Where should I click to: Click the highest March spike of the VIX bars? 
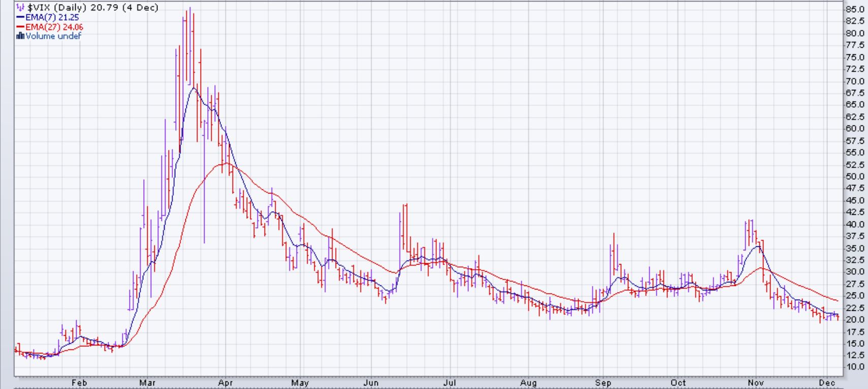pos(189,9)
